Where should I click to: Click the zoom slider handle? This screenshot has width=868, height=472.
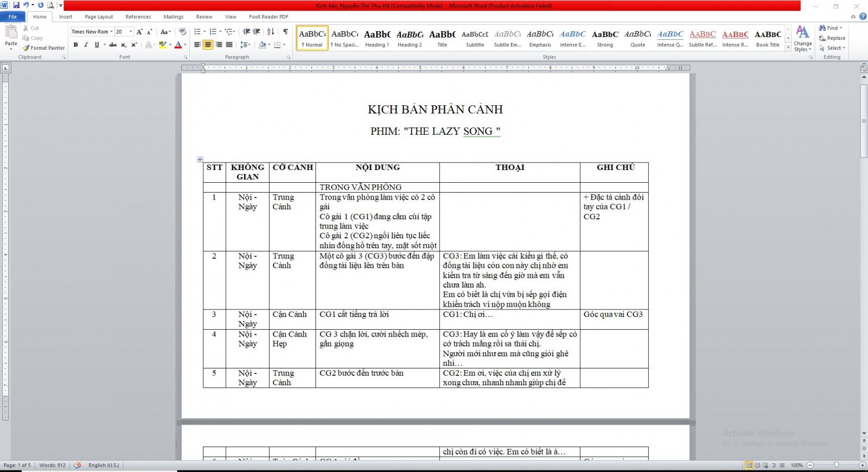[x=836, y=465]
